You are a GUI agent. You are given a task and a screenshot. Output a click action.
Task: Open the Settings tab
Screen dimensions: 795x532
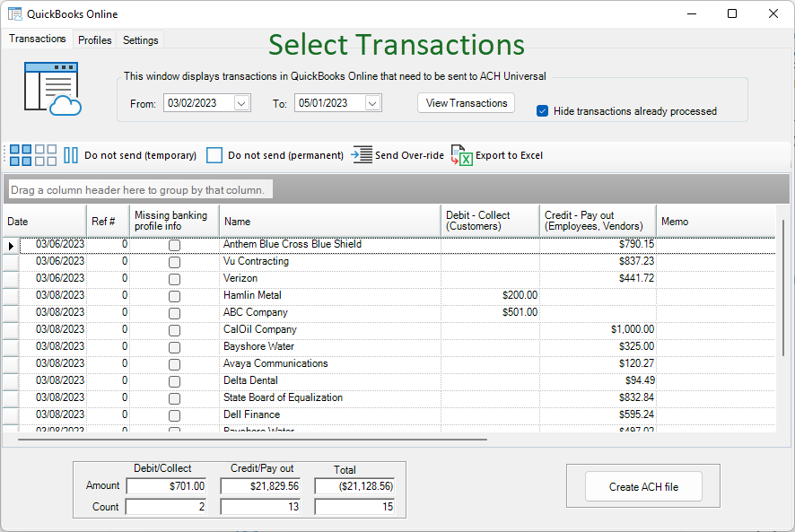pyautogui.click(x=141, y=40)
